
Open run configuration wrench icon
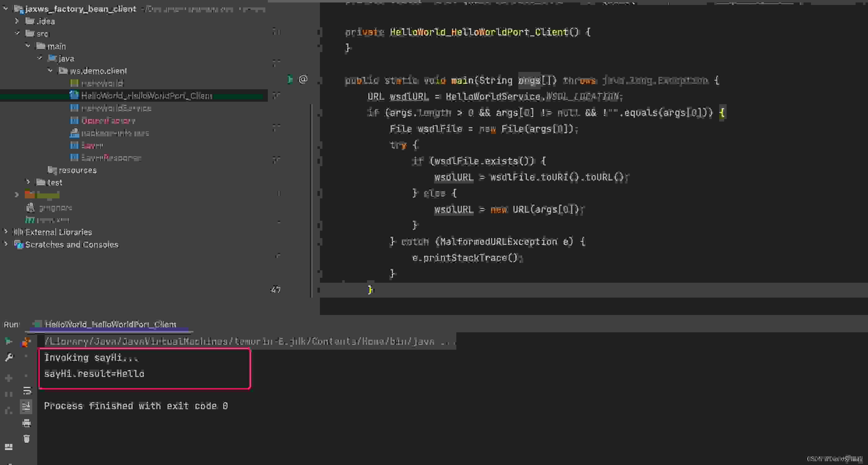point(9,357)
